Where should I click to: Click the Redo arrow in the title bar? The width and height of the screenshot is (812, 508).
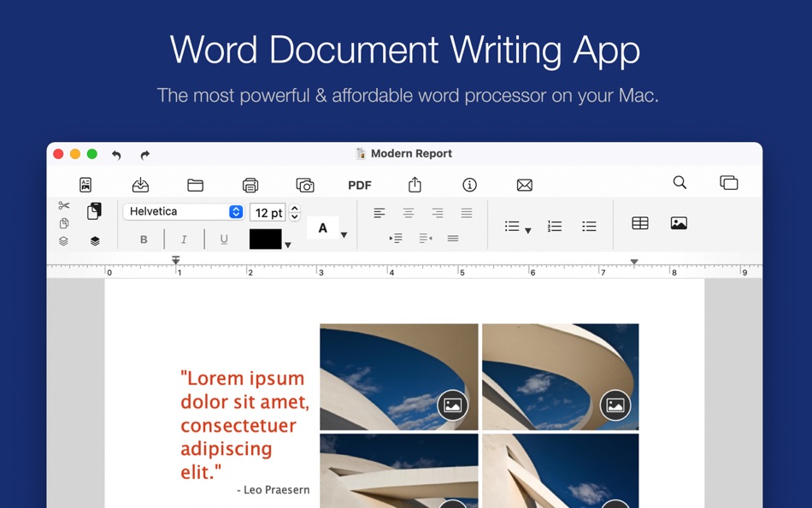[145, 155]
